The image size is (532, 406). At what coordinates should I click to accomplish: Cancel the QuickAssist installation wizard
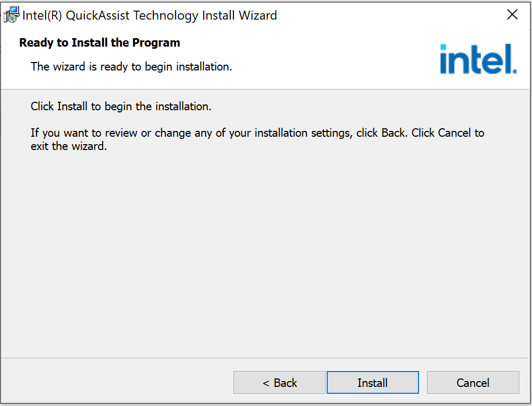pos(473,383)
